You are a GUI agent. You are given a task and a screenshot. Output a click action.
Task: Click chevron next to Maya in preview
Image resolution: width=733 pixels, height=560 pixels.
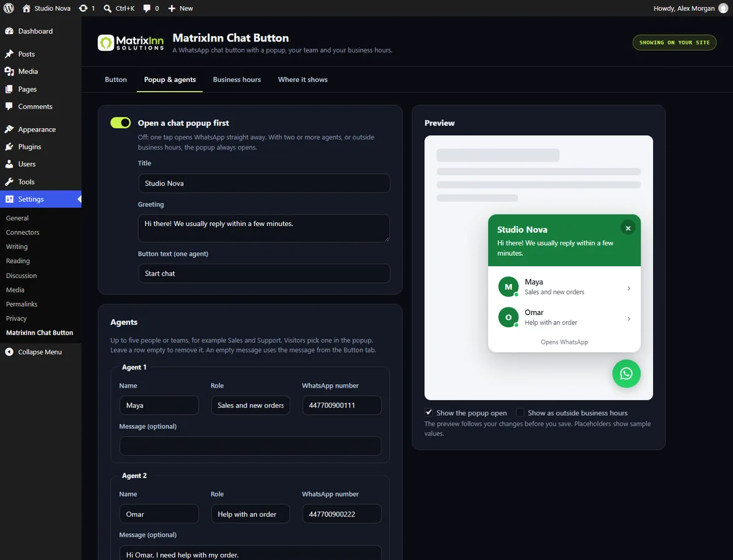pos(629,288)
